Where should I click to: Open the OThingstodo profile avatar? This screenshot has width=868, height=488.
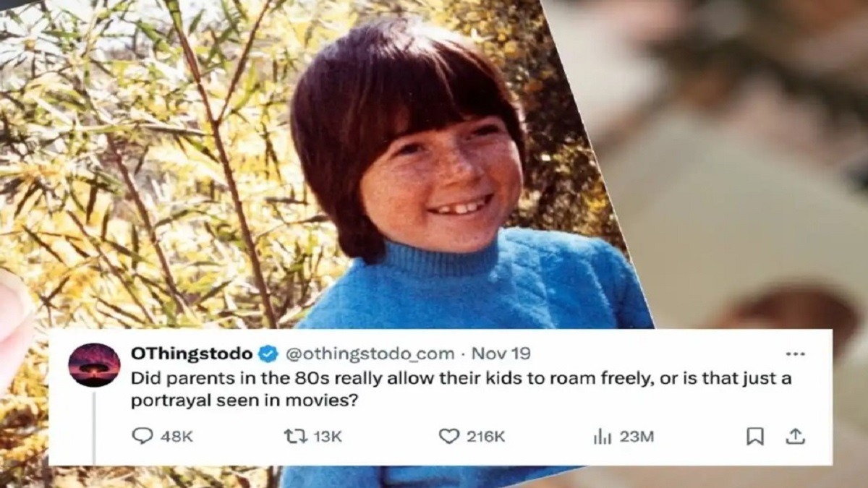94,364
